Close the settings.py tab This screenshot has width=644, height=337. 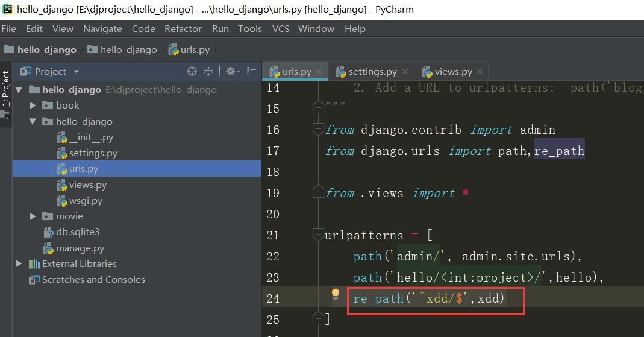point(405,72)
